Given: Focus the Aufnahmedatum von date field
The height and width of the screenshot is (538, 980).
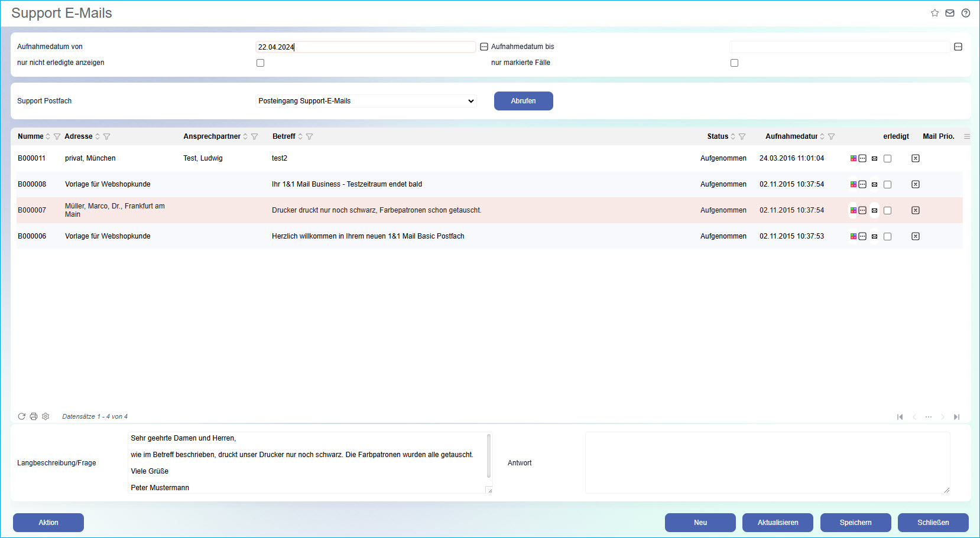Looking at the screenshot, I should point(366,47).
